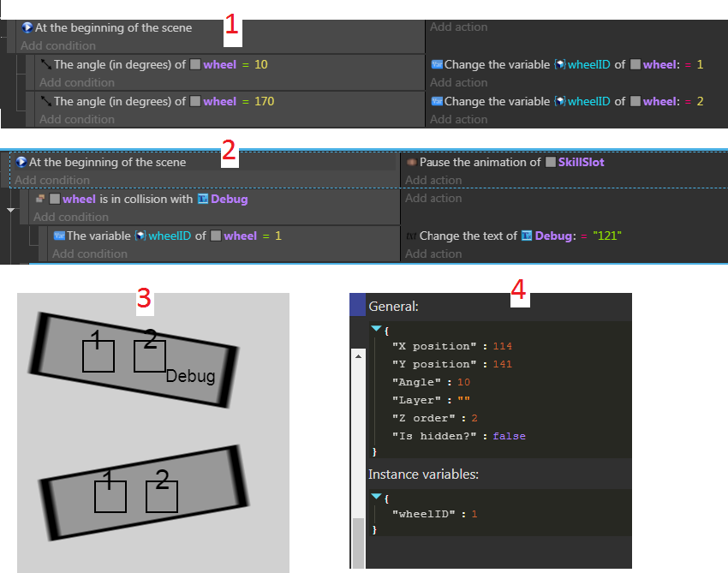Collapse the Instance variables JSON tree
The image size is (728, 573).
[376, 497]
